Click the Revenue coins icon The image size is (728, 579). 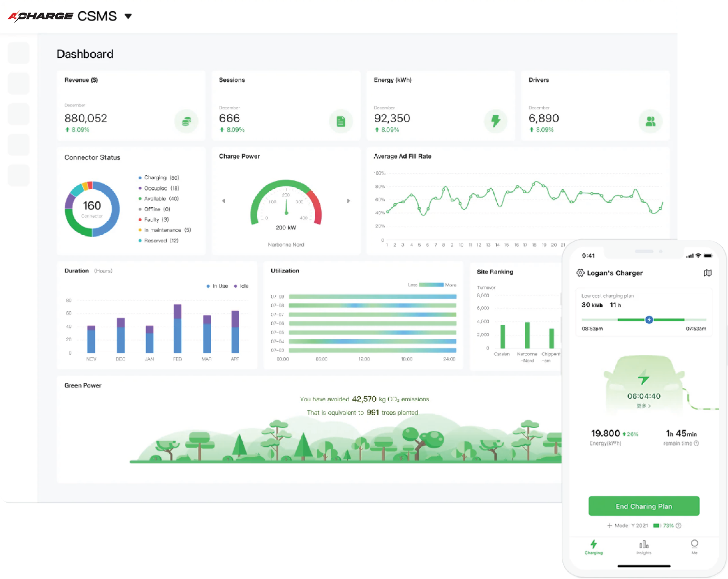point(186,121)
